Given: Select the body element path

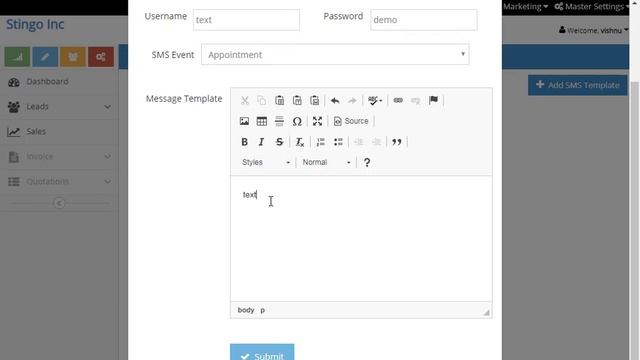Looking at the screenshot, I should pos(246,310).
